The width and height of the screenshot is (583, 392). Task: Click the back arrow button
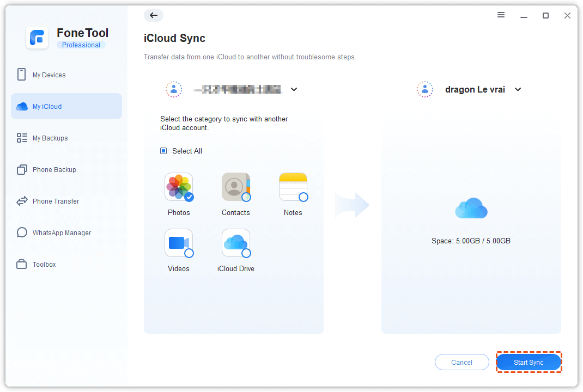[x=154, y=15]
